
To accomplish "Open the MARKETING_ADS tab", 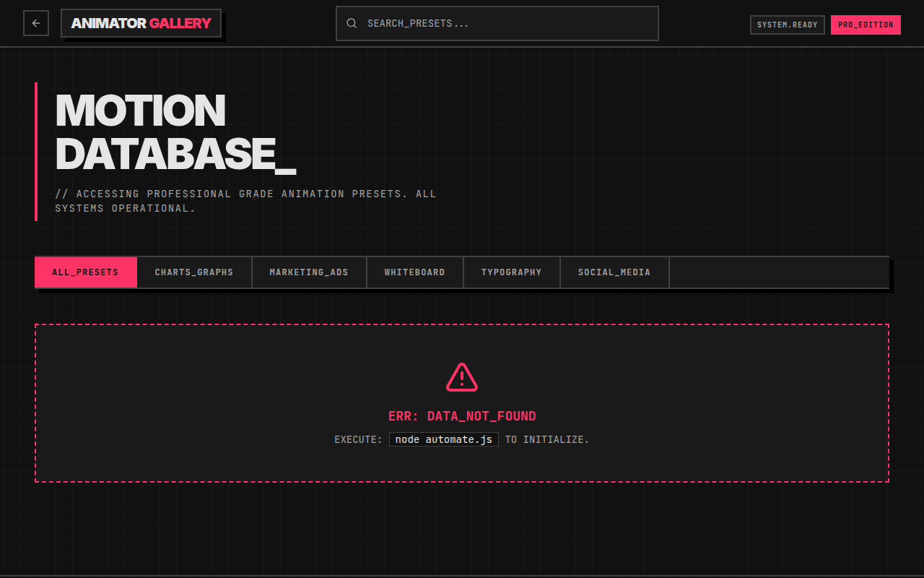I will click(309, 272).
